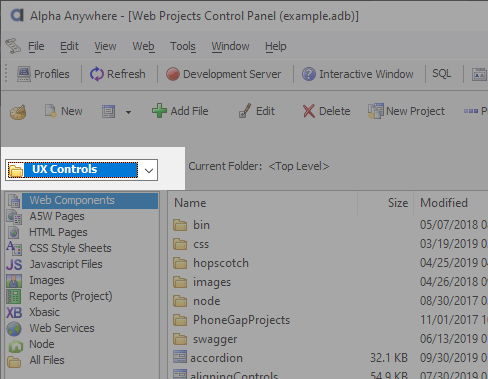The width and height of the screenshot is (488, 379).
Task: Select the UX Controls project combo box
Action: pos(81,170)
